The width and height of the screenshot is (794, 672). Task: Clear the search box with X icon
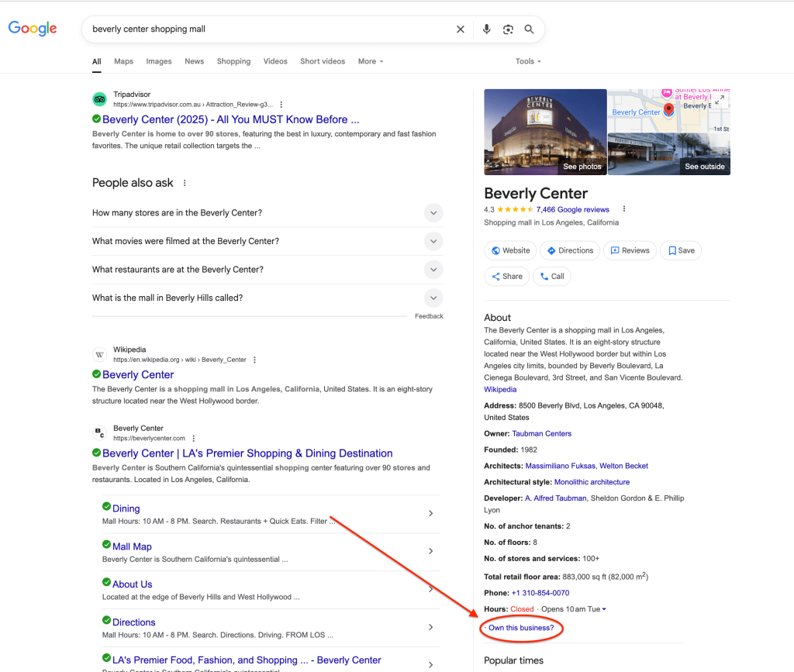coord(461,29)
